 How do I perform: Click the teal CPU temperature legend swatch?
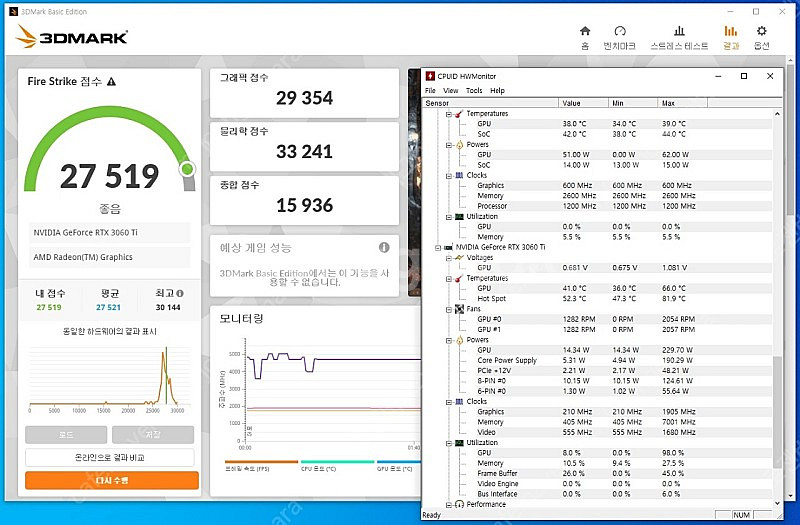(x=337, y=462)
